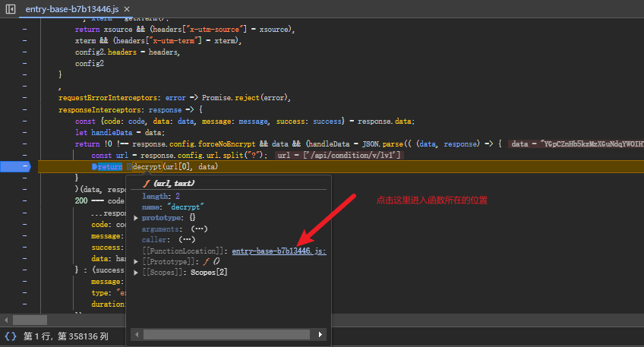Toggle the navigator sidebar panel icon

pos(11,8)
